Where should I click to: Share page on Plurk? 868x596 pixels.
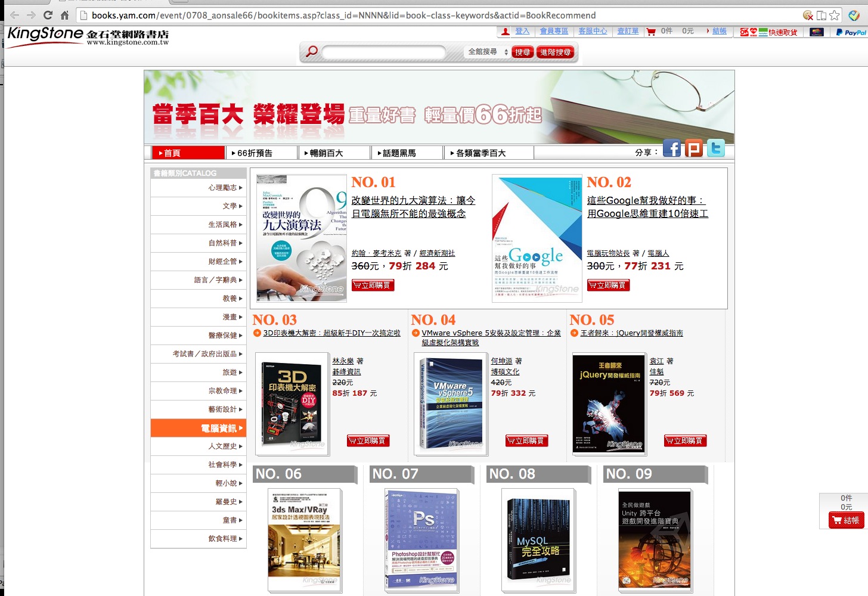click(694, 148)
